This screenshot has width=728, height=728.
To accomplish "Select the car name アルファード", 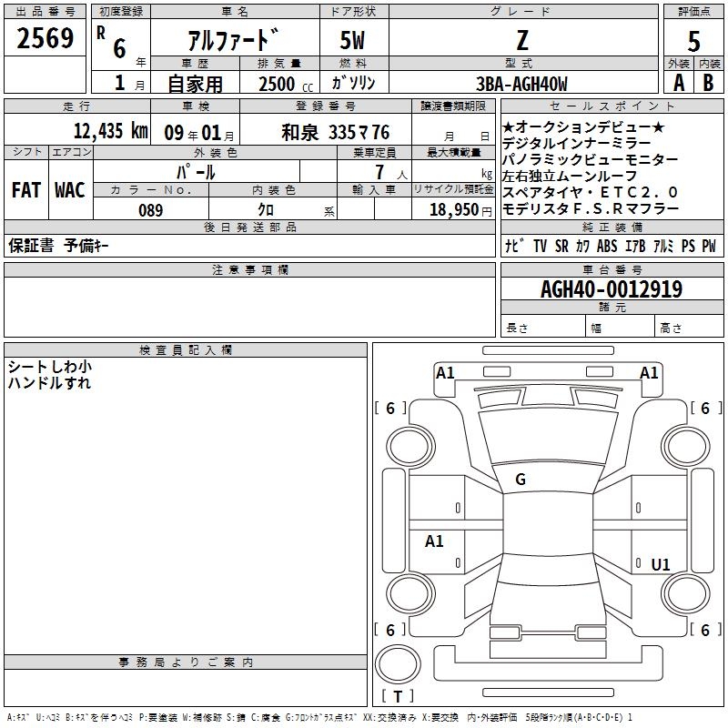I will (234, 39).
